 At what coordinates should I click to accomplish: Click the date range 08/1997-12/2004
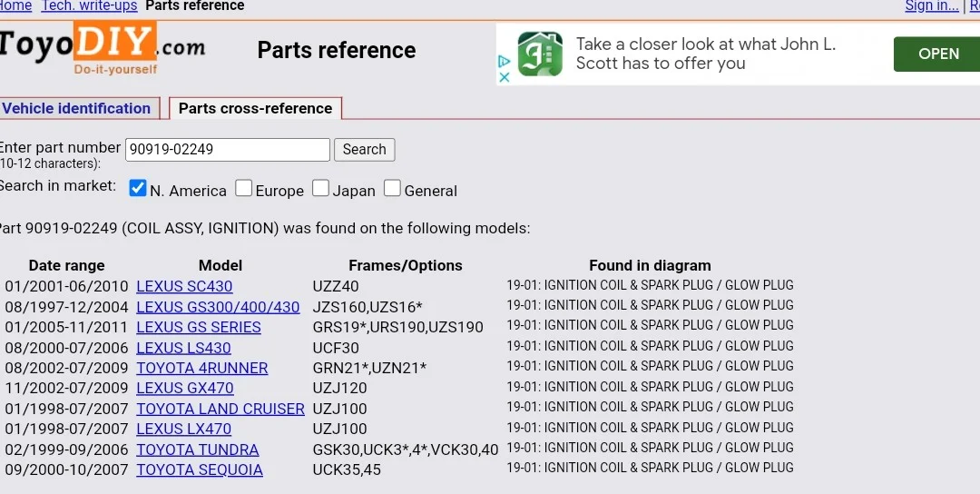pyautogui.click(x=67, y=307)
